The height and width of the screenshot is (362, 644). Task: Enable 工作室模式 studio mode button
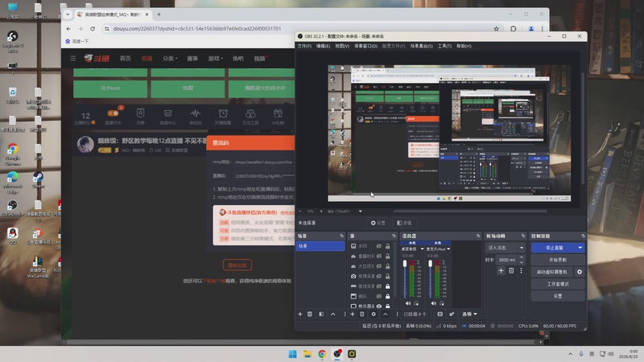tap(557, 284)
